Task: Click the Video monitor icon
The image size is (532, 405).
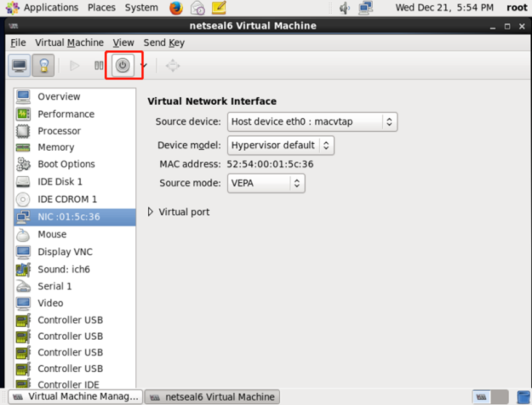Action: point(23,303)
